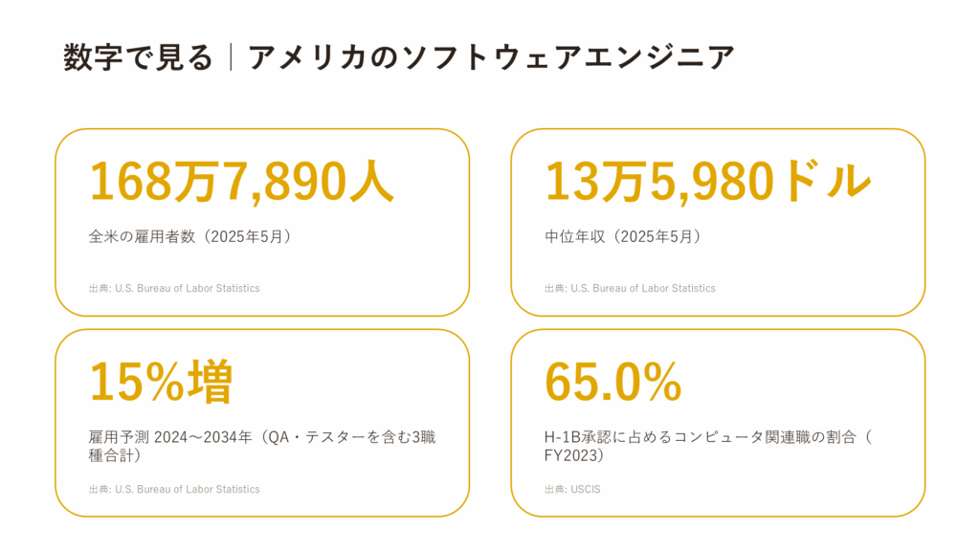Image resolution: width=980 pixels, height=551 pixels.
Task: Click the 15%増 statistic
Action: coord(161,382)
